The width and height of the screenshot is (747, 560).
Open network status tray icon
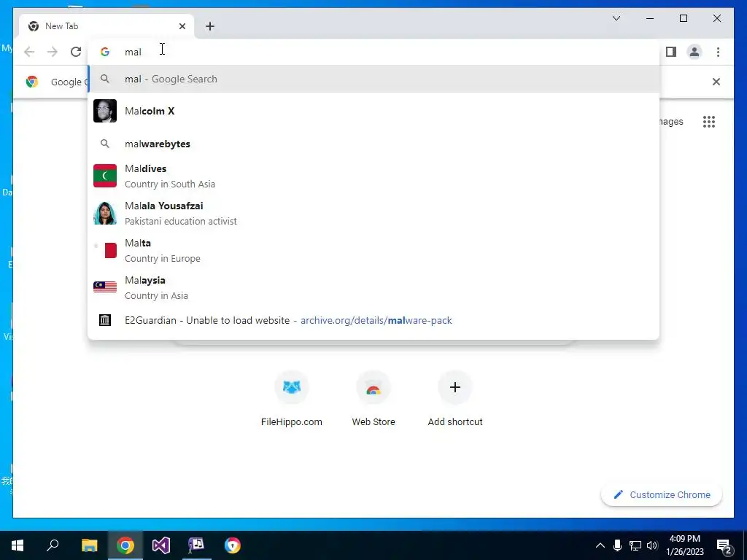tap(635, 545)
